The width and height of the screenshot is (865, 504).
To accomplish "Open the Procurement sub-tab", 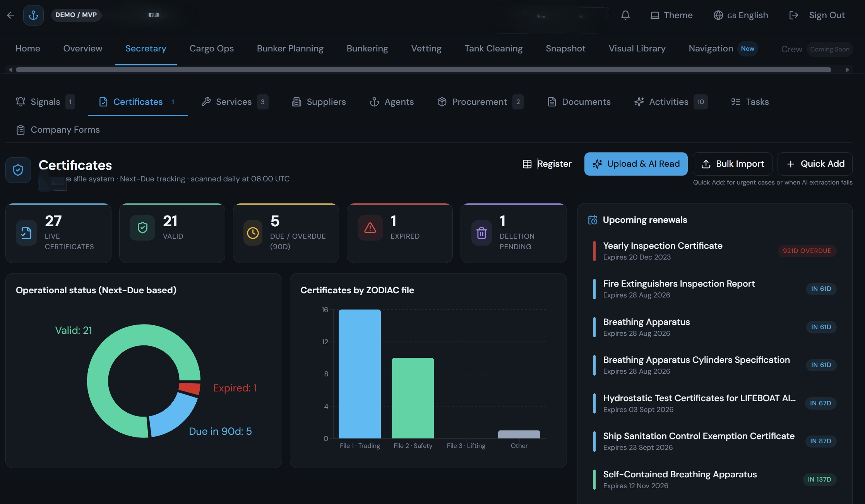I will coord(480,102).
